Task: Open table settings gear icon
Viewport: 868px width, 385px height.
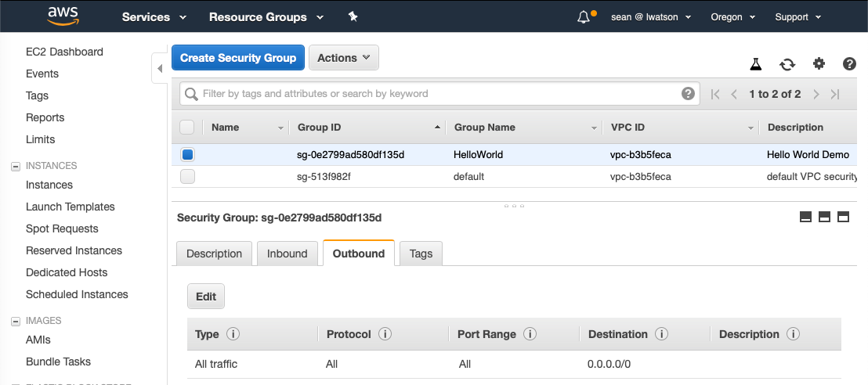Action: click(x=819, y=64)
